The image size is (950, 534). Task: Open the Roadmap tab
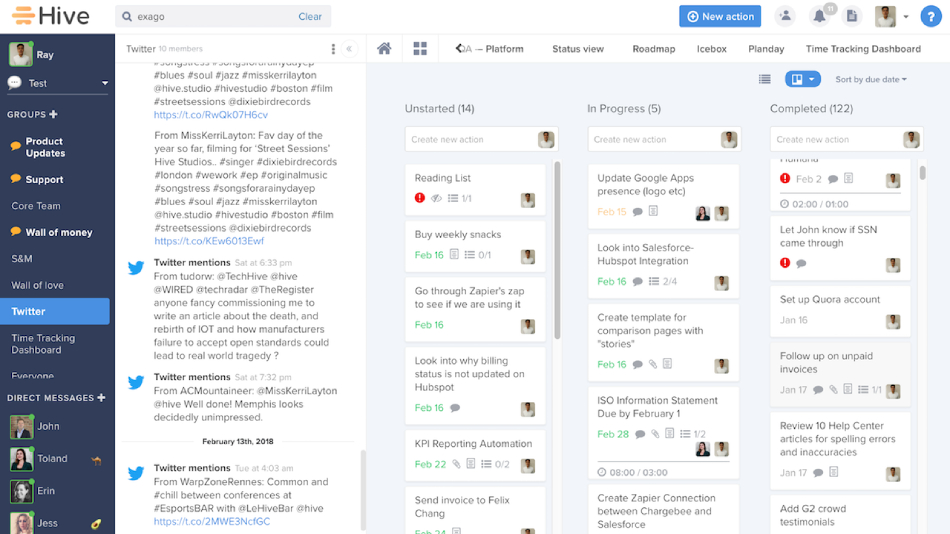pos(654,49)
